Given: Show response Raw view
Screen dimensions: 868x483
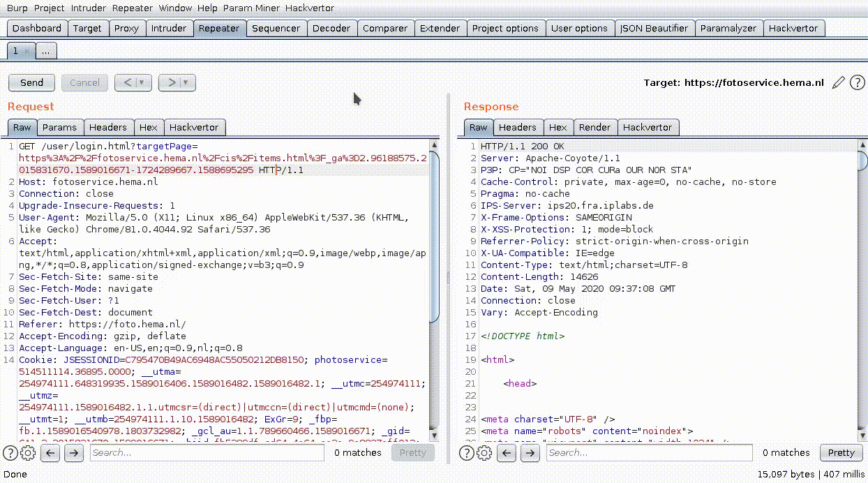Looking at the screenshot, I should [479, 127].
